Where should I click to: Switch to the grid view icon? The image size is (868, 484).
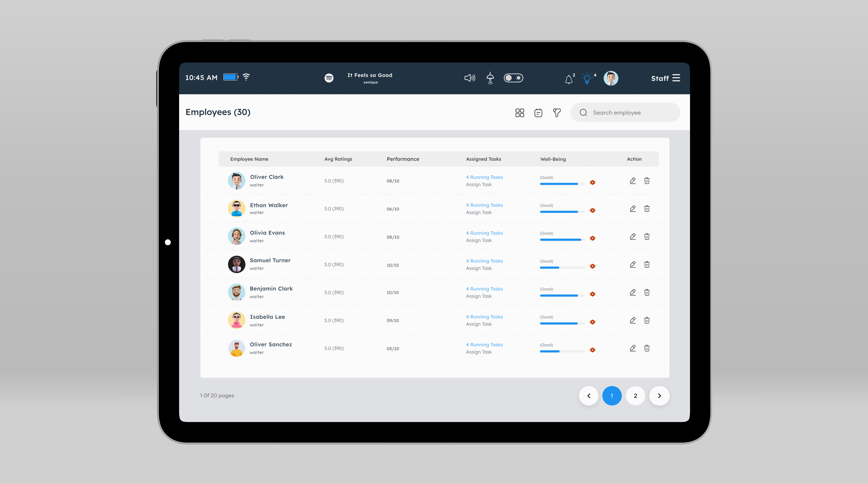pos(520,113)
